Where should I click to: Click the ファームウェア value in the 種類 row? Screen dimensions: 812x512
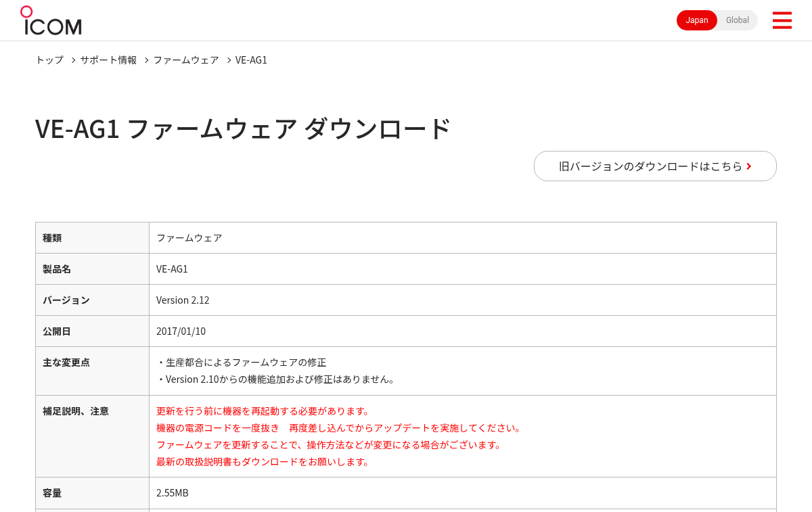click(189, 238)
